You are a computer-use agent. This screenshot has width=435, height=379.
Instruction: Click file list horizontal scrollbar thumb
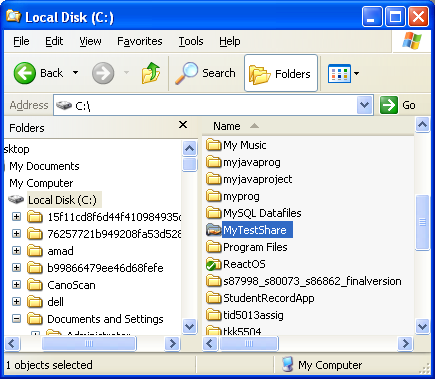pos(249,343)
